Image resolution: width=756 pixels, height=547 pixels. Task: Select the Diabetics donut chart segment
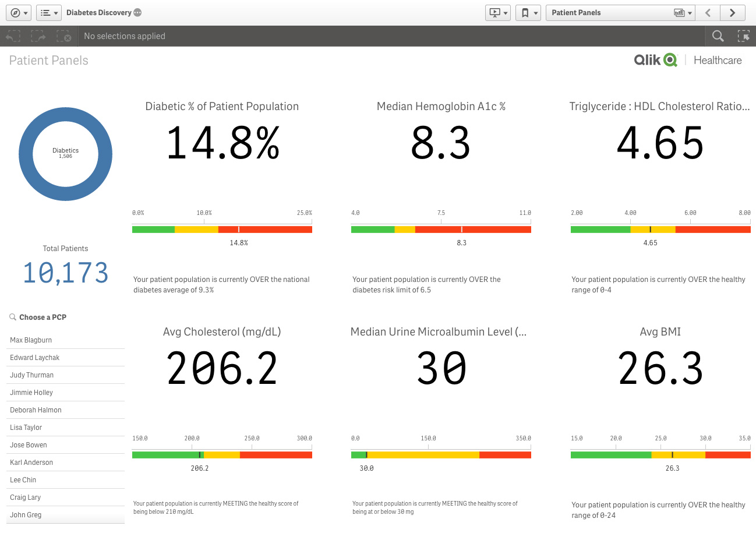click(x=65, y=114)
